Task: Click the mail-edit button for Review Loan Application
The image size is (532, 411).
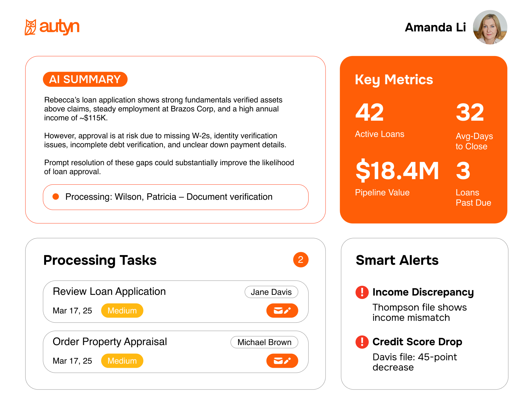Action: [x=282, y=310]
